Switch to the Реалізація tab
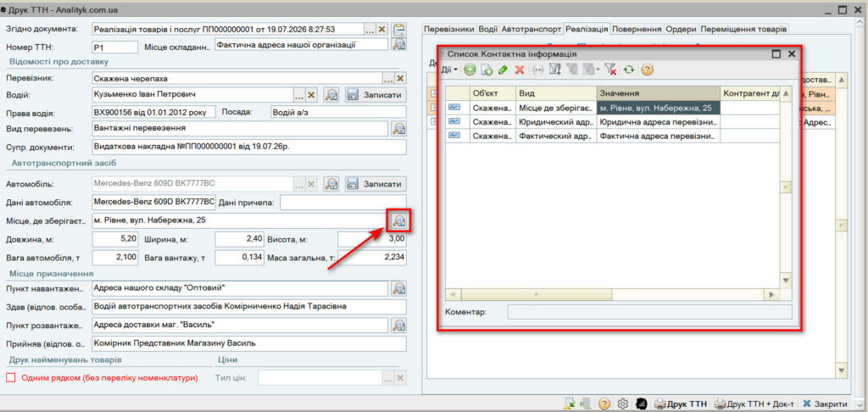 point(587,29)
